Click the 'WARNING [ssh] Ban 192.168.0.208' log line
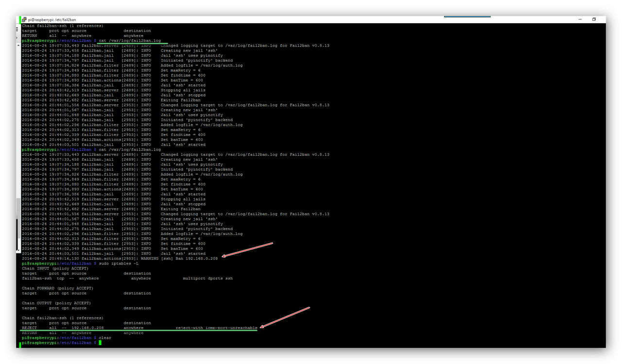The width and height of the screenshot is (622, 364). click(120, 259)
